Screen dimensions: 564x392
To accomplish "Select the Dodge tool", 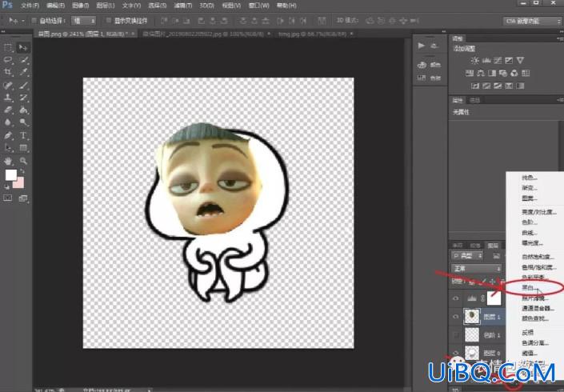I will 23,122.
